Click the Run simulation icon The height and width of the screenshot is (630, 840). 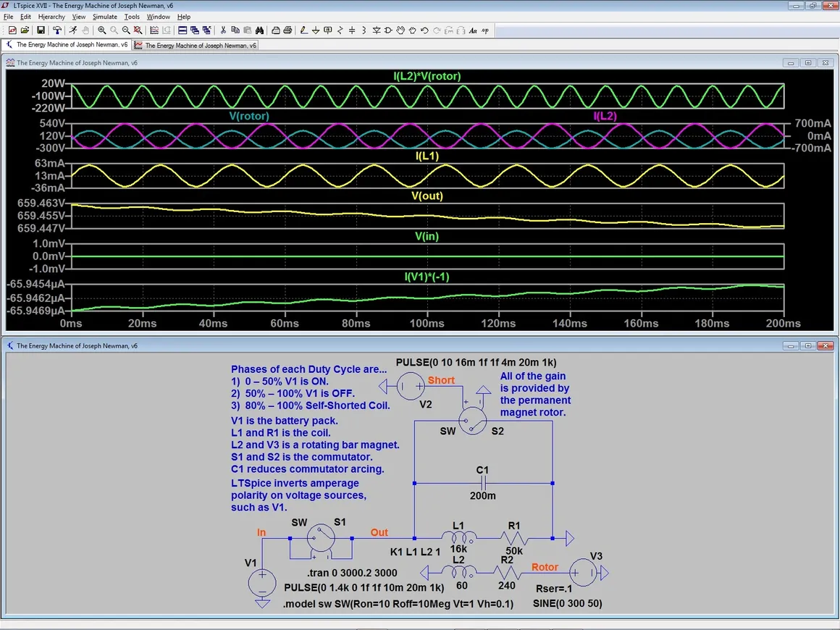73,30
